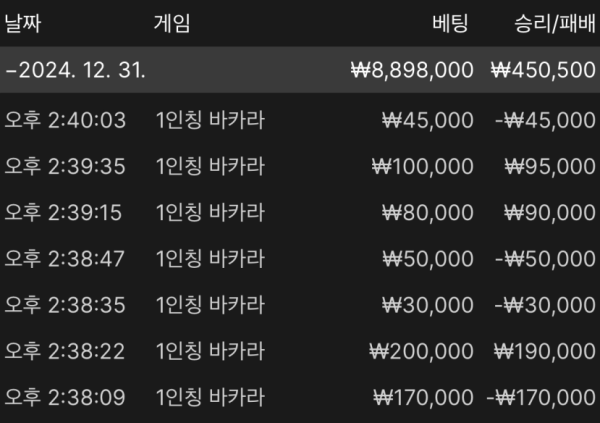Open the 오후 2:39:15 baccarat entry
Viewport: 600px width, 423px height.
[x=300, y=212]
